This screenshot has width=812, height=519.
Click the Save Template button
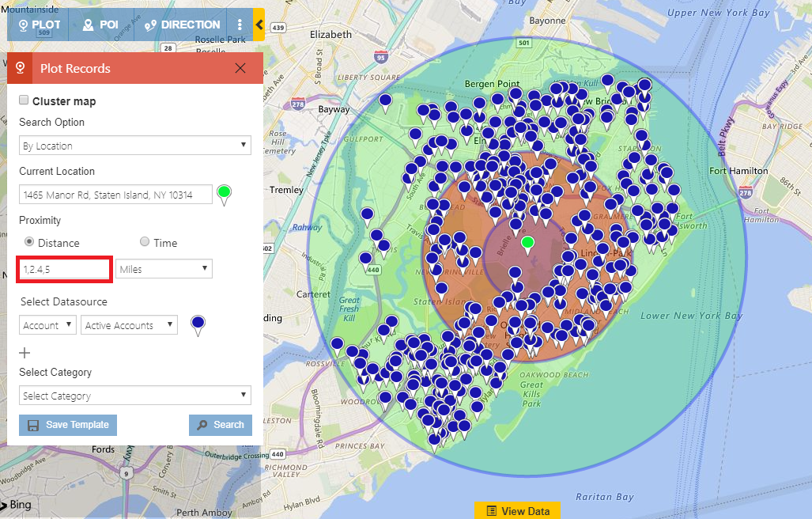pos(68,425)
